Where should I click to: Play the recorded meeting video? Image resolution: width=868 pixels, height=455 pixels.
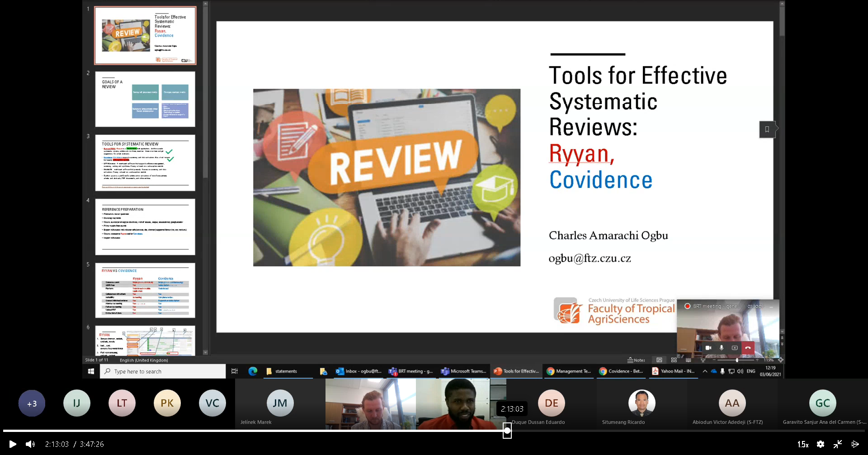click(x=13, y=444)
